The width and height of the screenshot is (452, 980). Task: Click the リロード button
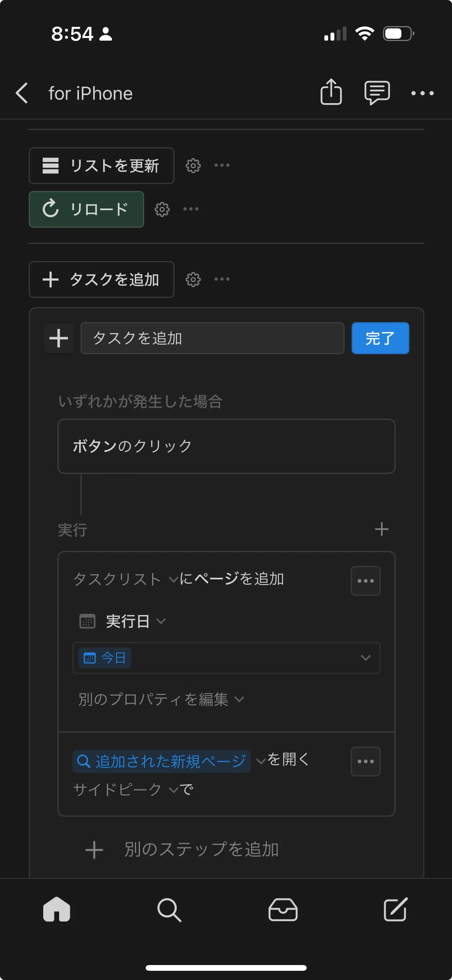[x=86, y=209]
